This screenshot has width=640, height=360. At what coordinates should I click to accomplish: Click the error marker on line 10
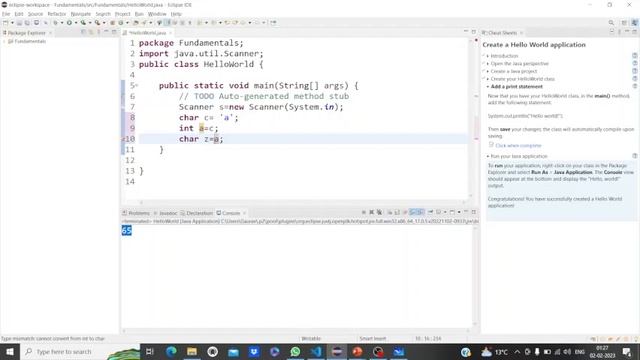click(123, 139)
